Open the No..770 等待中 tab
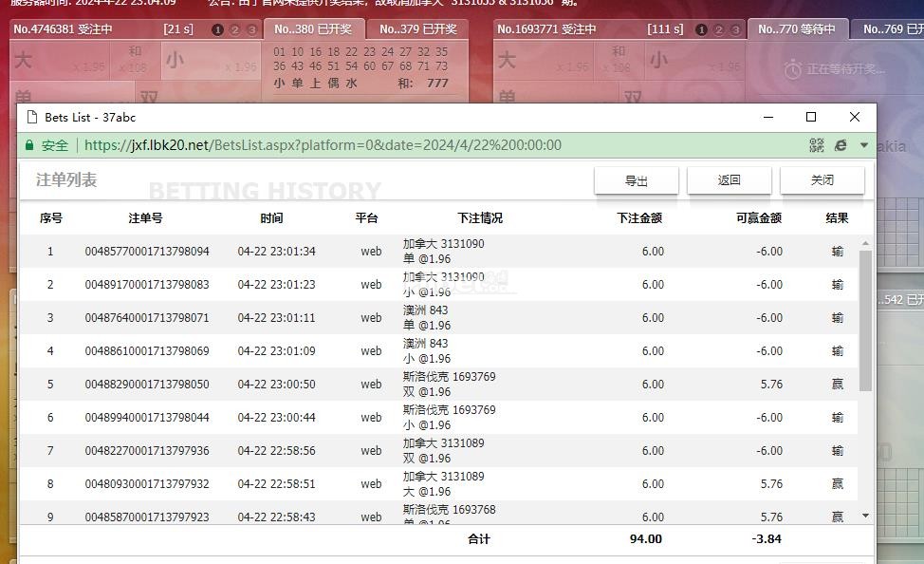 click(x=797, y=28)
